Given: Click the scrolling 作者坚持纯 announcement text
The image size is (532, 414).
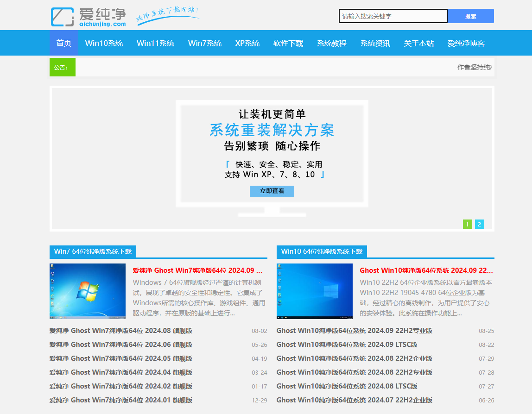Looking at the screenshot, I should (x=475, y=67).
